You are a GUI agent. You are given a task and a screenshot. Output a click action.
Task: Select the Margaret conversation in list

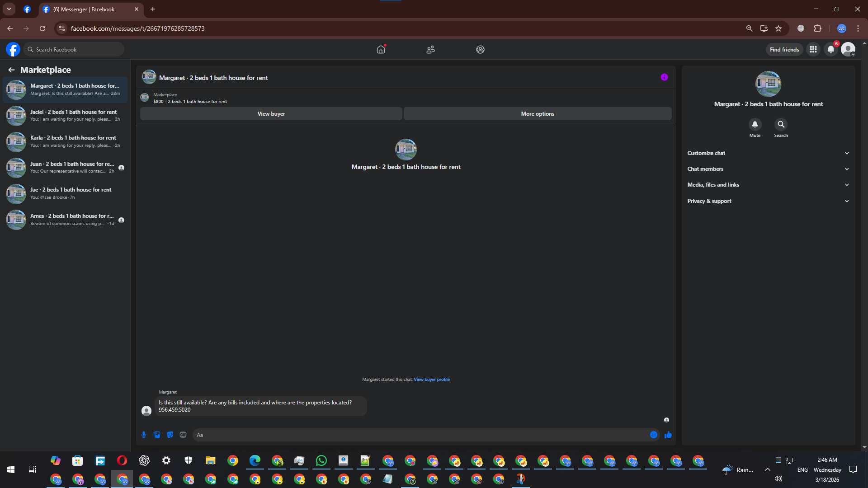66,89
